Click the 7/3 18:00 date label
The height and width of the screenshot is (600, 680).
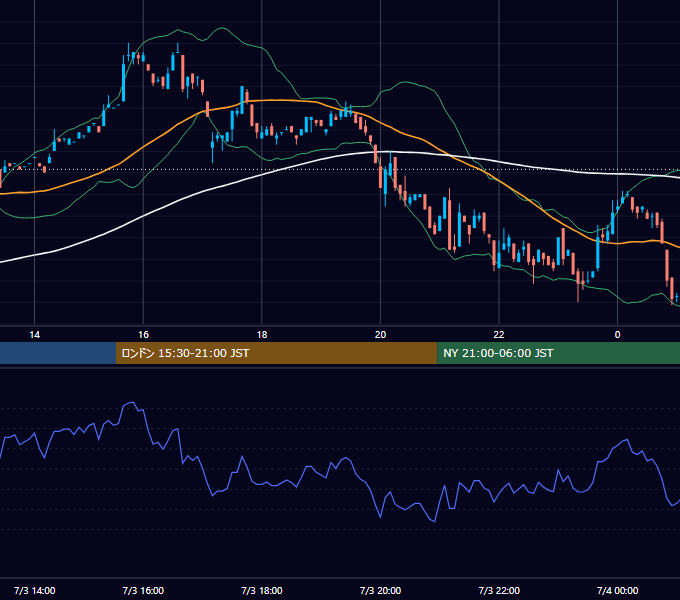click(262, 590)
